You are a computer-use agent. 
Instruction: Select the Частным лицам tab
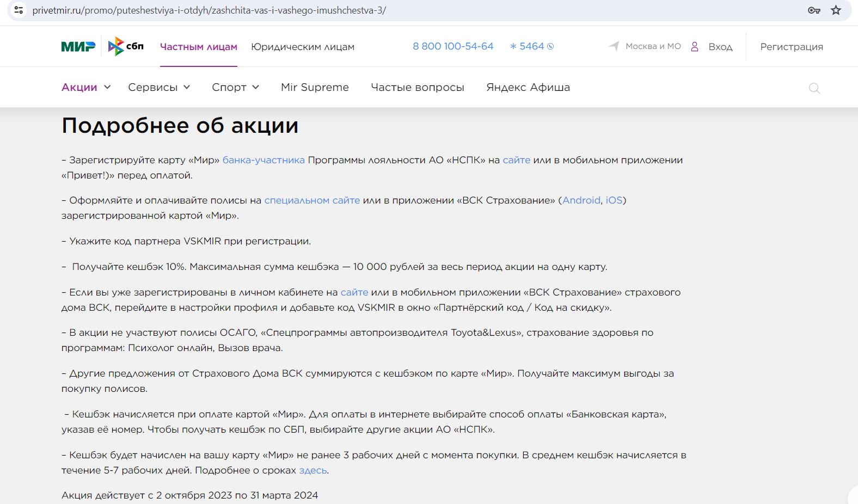(x=198, y=47)
